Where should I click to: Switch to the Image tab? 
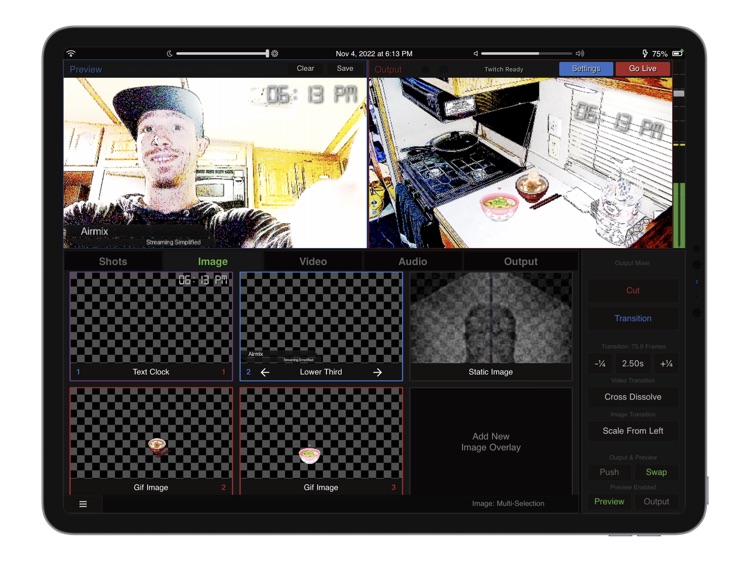[213, 262]
